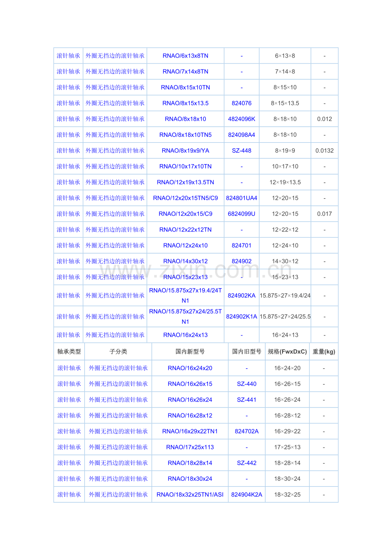Screen dimensions: 392x555
Task: Select spec cell 6×13×8
Action: [x=285, y=56]
